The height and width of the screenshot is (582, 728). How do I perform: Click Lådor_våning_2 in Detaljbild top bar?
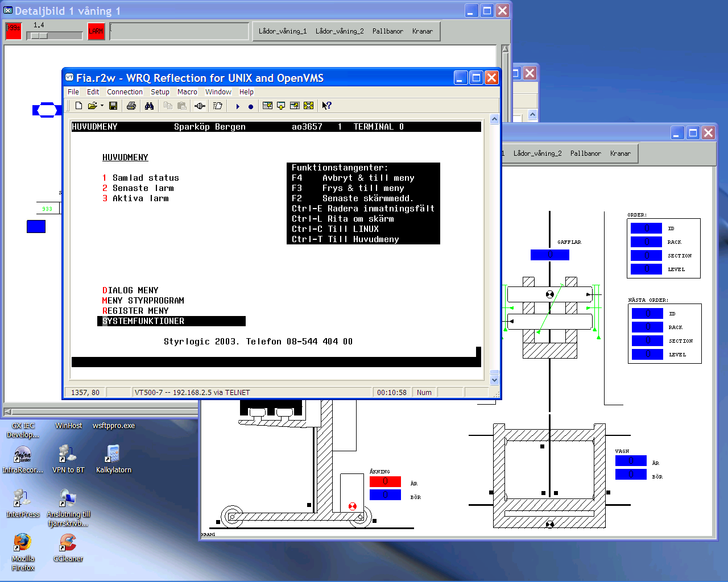(x=340, y=31)
